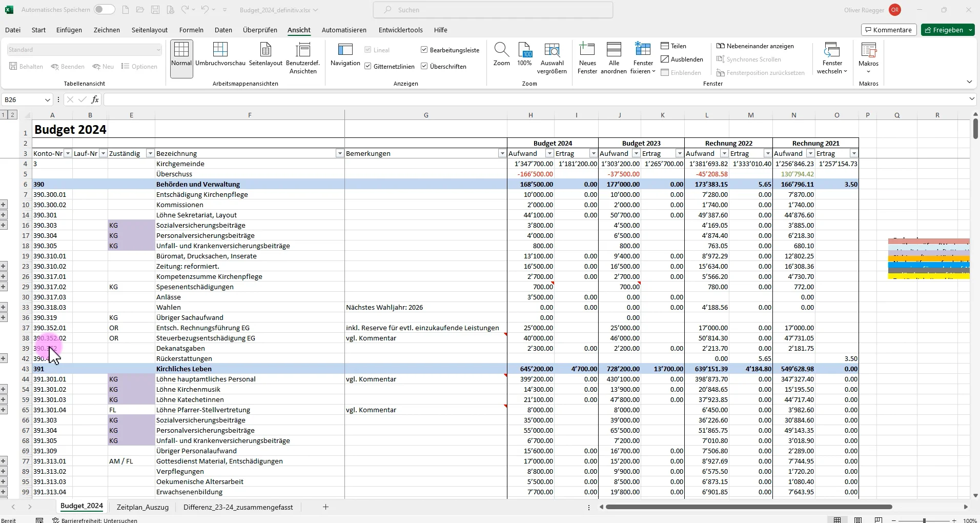The width and height of the screenshot is (980, 523).
Task: Click zoom out minus in status bar
Action: [895, 520]
